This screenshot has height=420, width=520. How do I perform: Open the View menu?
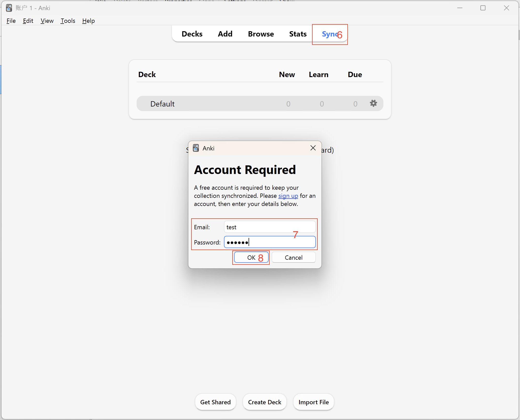[47, 21]
